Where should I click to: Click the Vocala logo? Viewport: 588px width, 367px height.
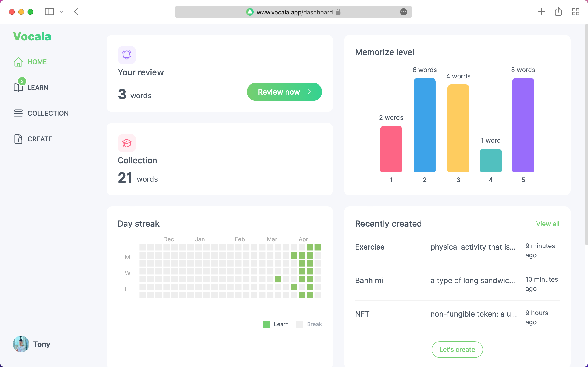tap(32, 37)
